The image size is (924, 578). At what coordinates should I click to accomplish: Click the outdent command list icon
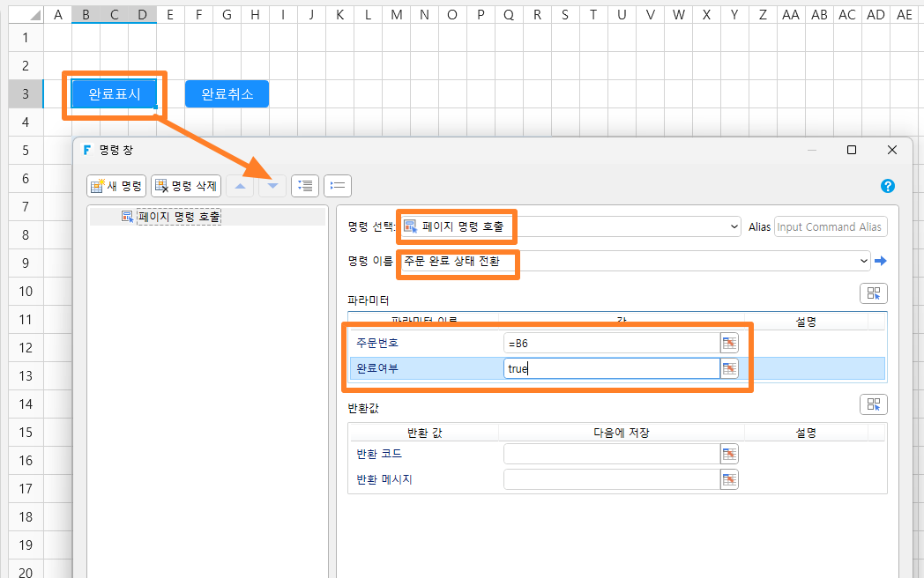pyautogui.click(x=338, y=186)
